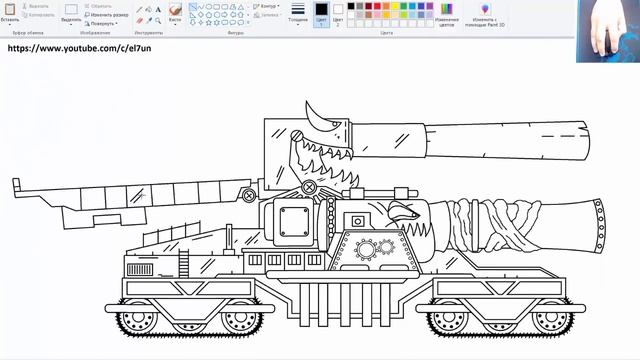Open Edit colors (Изменение цветов)
The image size is (640, 360).
click(x=447, y=15)
